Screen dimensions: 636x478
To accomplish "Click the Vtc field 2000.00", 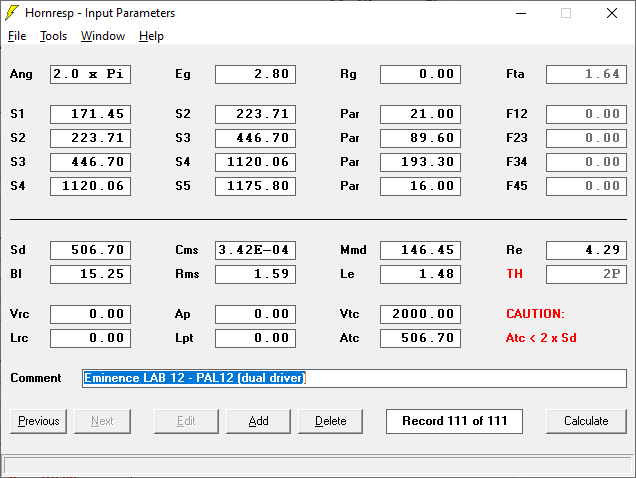I will 420,314.
